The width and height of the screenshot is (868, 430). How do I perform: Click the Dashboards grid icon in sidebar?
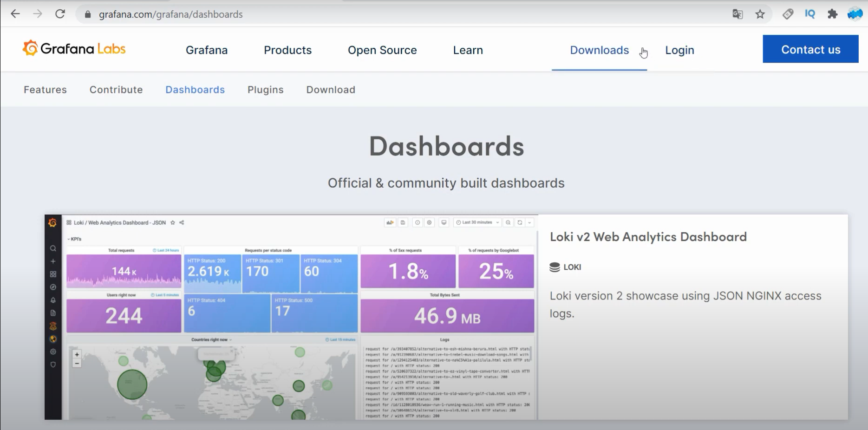pyautogui.click(x=53, y=274)
